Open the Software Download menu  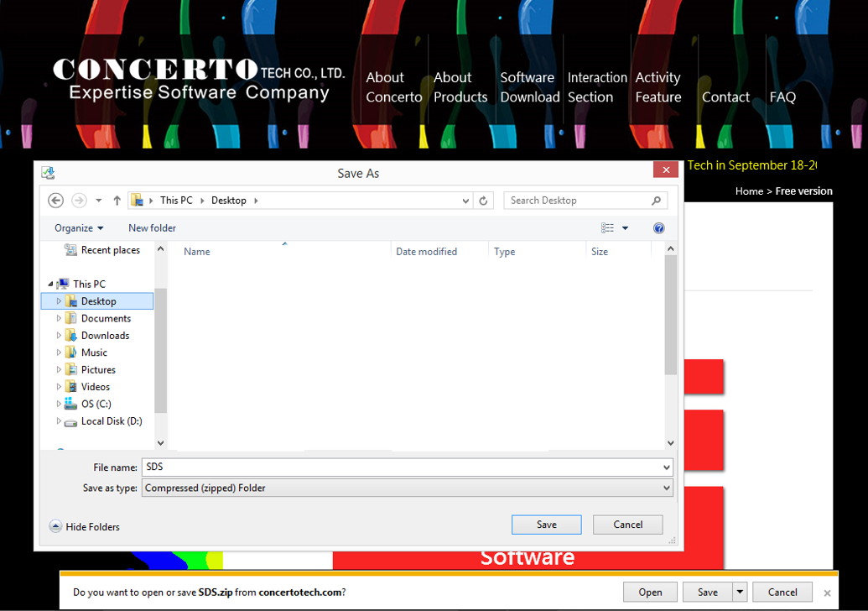pos(529,87)
